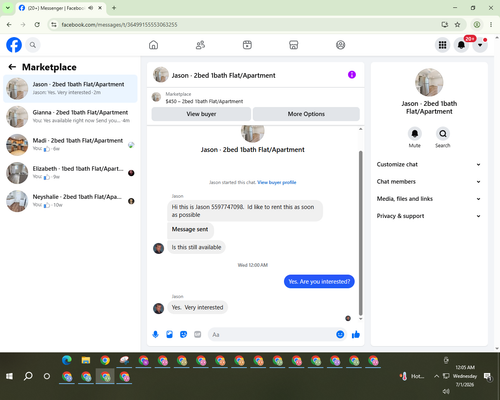Open new browser tab plus button
This screenshot has width=500, height=400.
pyautogui.click(x=114, y=8)
